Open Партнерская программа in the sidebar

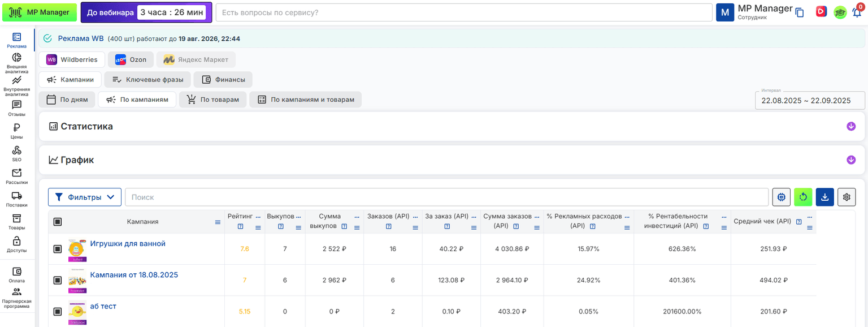pyautogui.click(x=16, y=299)
